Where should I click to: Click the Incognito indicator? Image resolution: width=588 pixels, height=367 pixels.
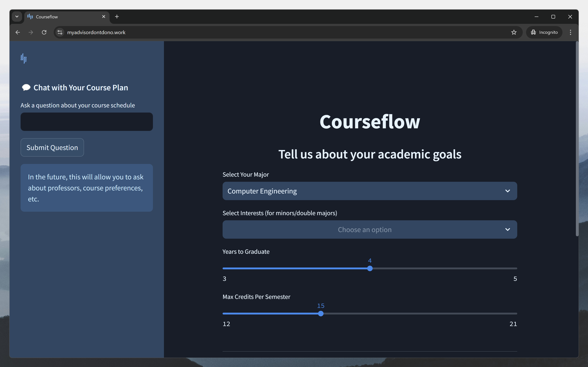[544, 32]
